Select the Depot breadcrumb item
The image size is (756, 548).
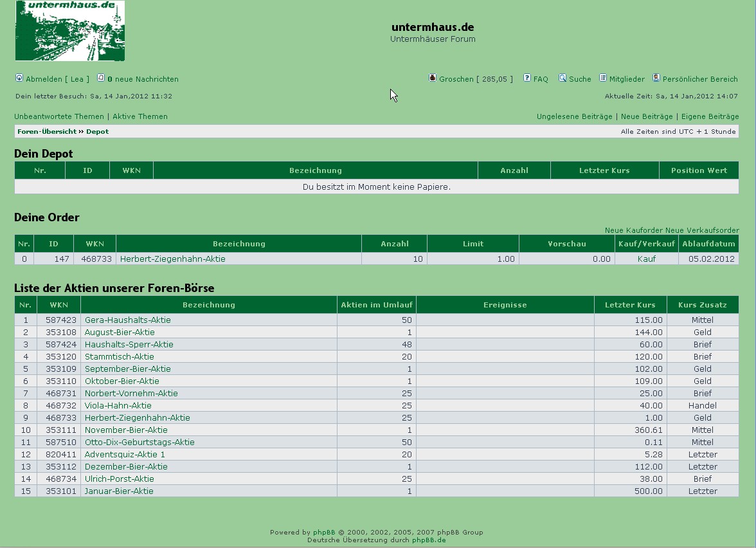click(98, 131)
